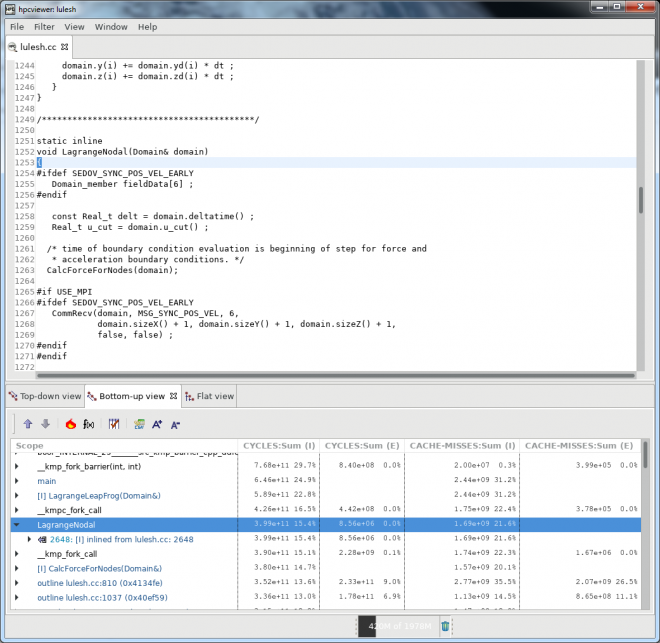
Task: Close the lulesh.cc editor tab
Action: click(x=64, y=47)
